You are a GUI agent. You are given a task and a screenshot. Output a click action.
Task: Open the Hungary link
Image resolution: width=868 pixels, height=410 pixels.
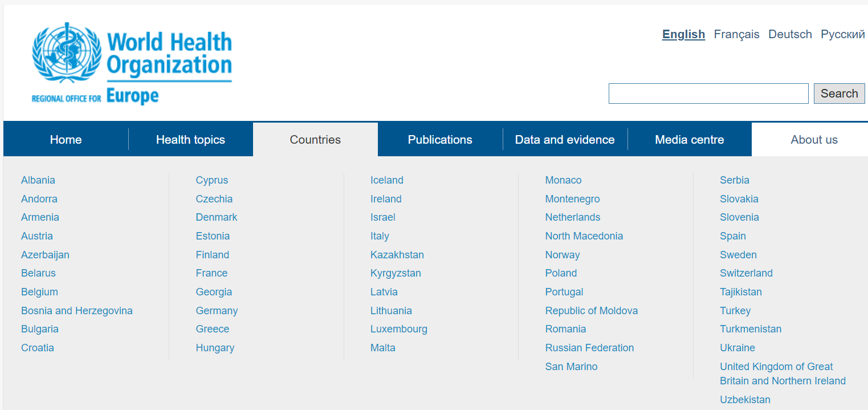pos(215,348)
